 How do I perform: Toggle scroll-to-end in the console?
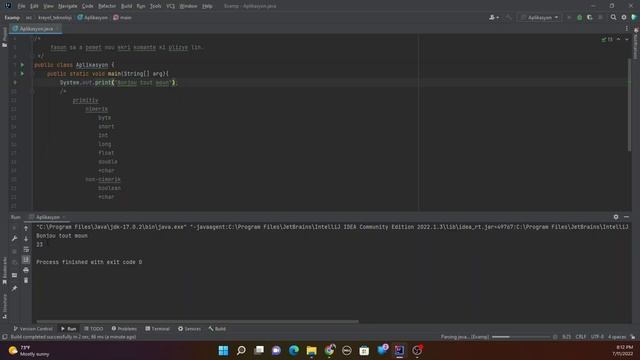click(26, 260)
